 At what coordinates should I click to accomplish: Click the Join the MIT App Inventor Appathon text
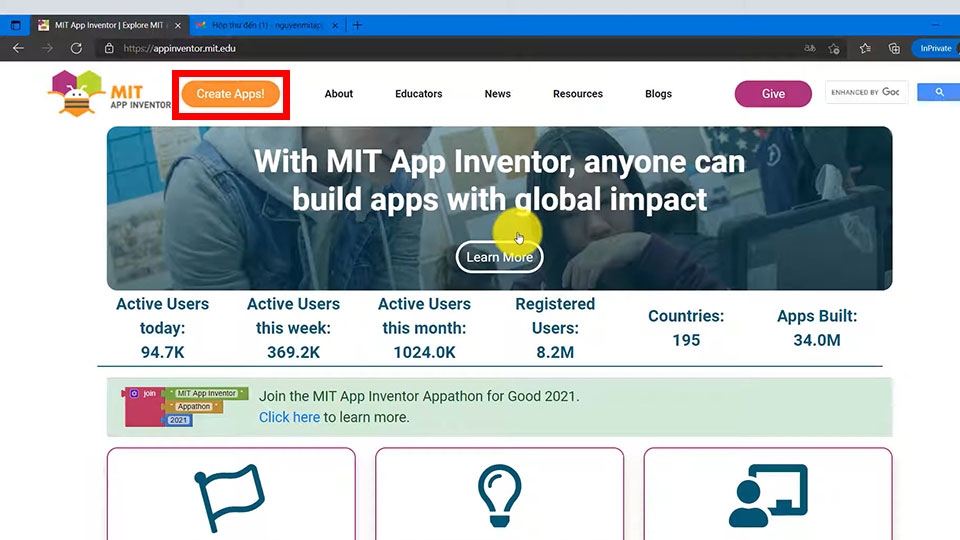419,396
